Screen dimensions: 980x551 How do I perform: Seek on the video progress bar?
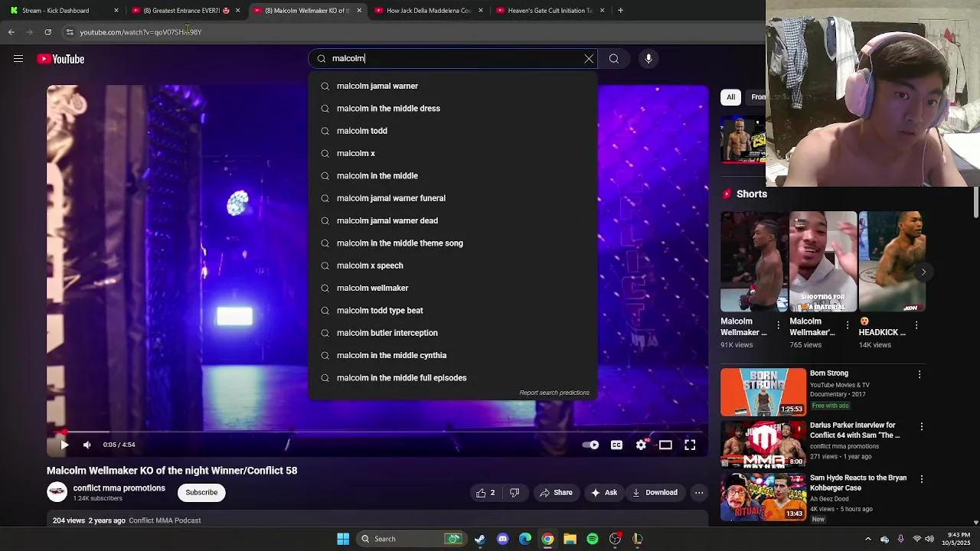pyautogui.click(x=377, y=432)
